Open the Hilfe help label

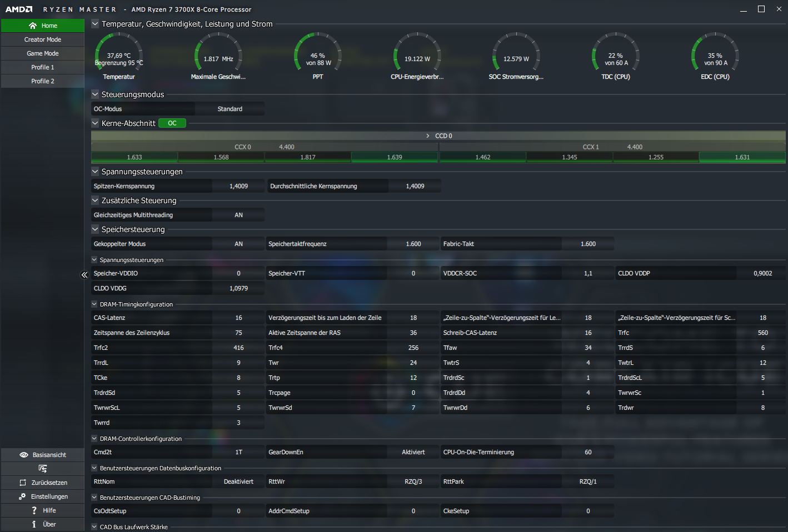point(49,510)
